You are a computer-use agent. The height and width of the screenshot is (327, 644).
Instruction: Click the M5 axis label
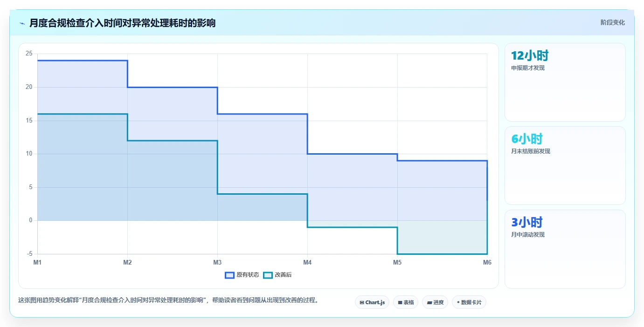[397, 263]
